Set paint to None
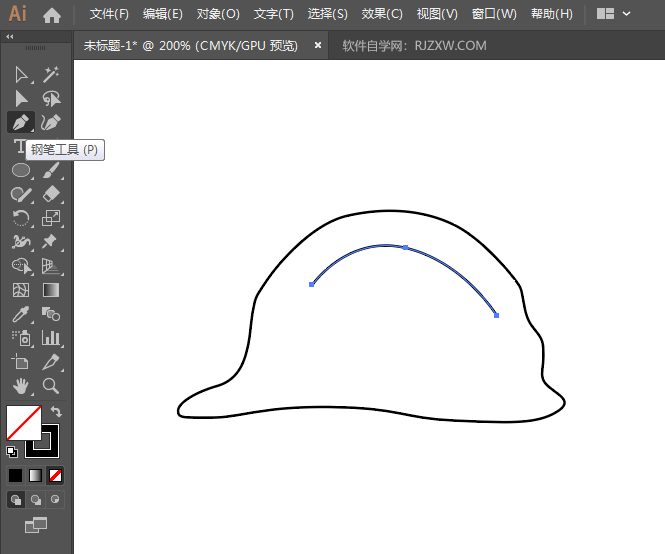Screen dimensions: 665x554 [56, 475]
